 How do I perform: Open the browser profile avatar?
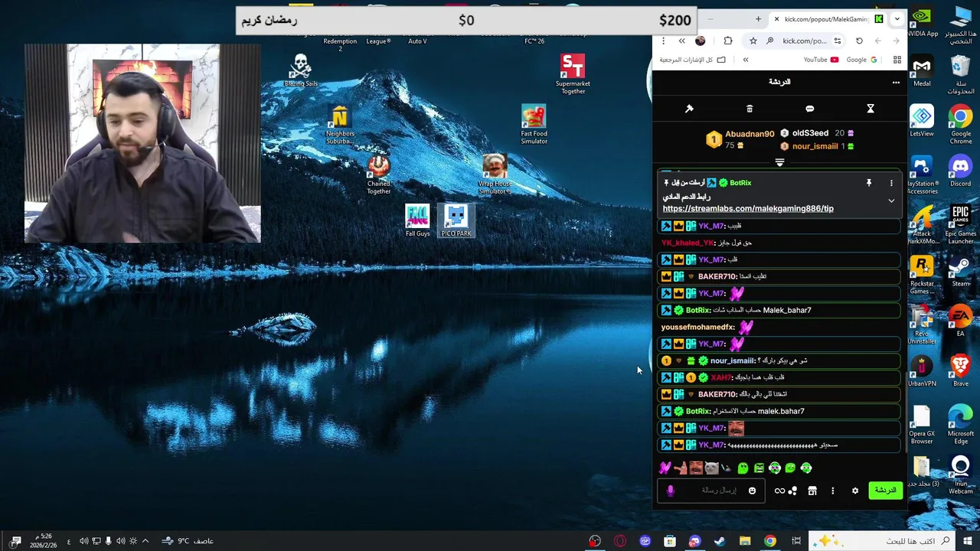[700, 41]
